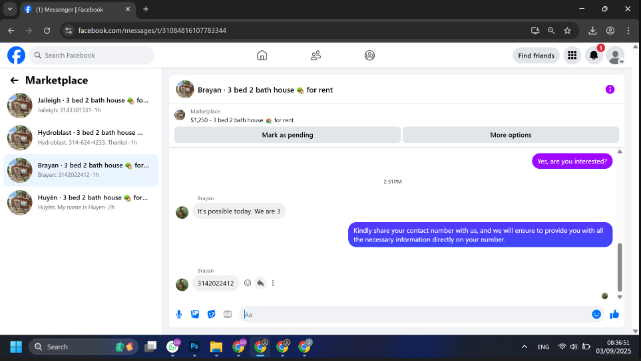Attach a photo or file
The image size is (641, 361).
point(195,314)
